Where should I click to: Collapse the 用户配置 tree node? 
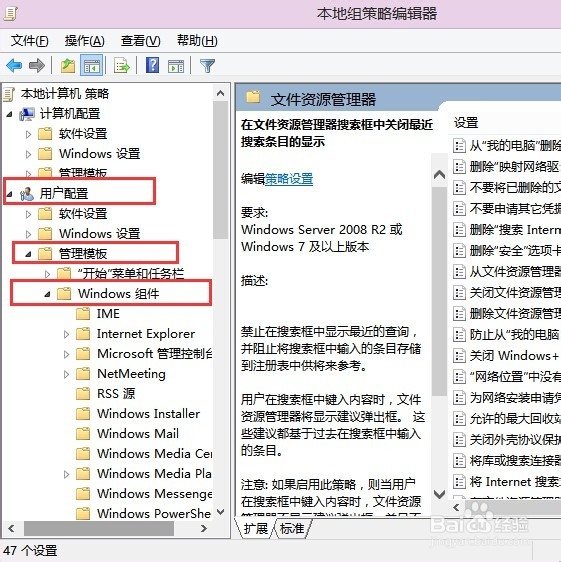[x=10, y=194]
